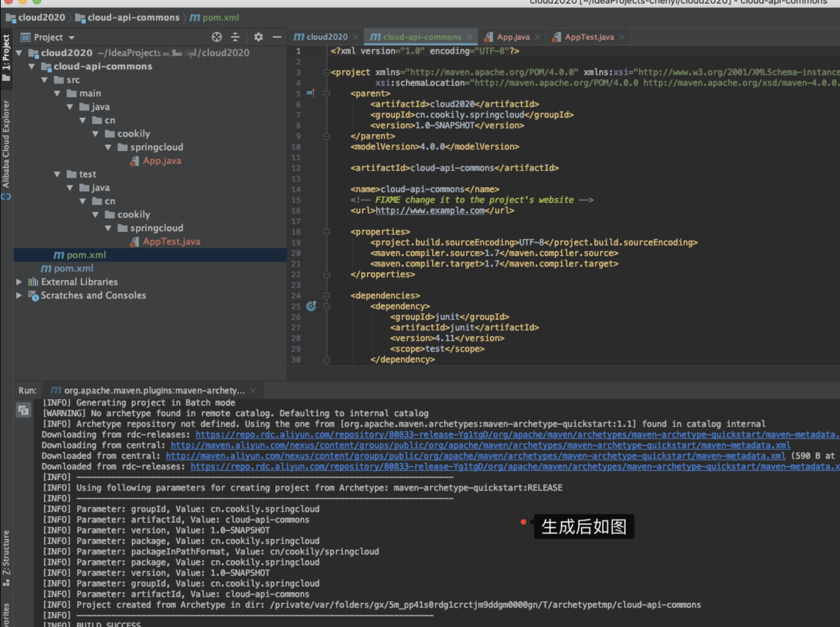Viewport: 840px width, 627px height.
Task: Open rdc-releases Downloading link in console
Action: 517,435
